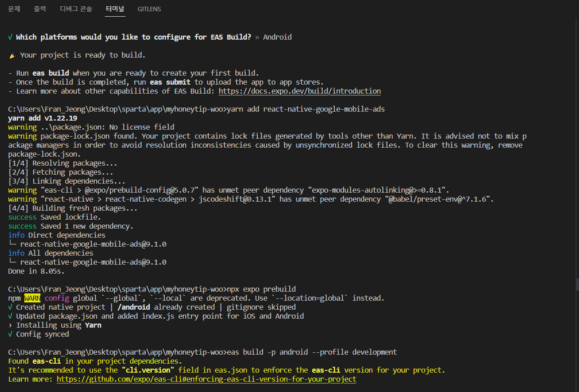
Task: Switch to the GITLENS panel tab
Action: point(149,9)
